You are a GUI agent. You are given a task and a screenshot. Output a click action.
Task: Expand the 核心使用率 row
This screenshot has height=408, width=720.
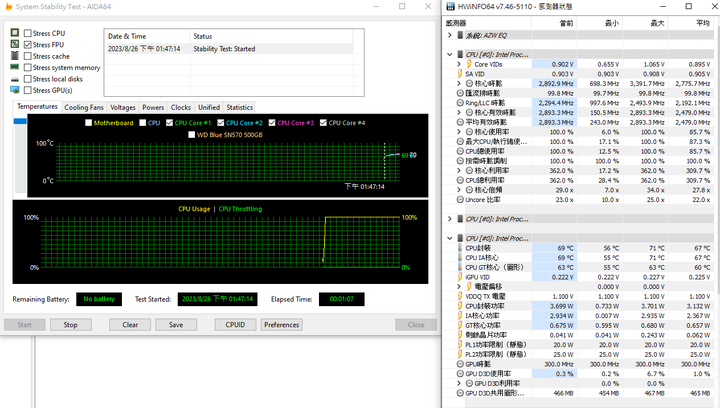click(x=459, y=131)
